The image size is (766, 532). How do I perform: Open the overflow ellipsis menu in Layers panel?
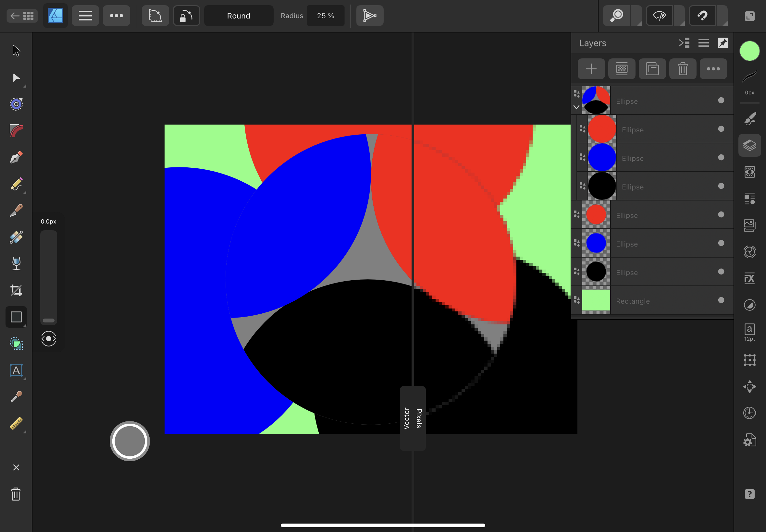pos(713,69)
